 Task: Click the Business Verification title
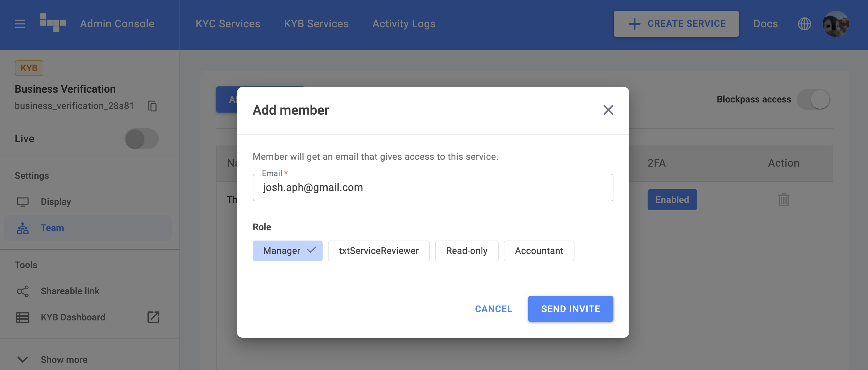pyautogui.click(x=65, y=89)
